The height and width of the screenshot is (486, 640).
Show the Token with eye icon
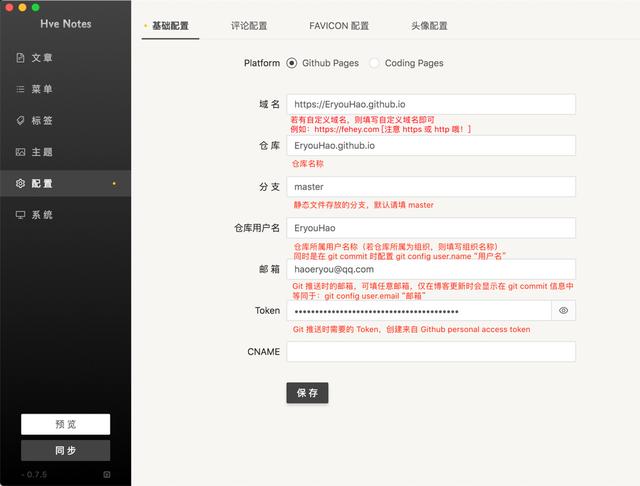563,311
